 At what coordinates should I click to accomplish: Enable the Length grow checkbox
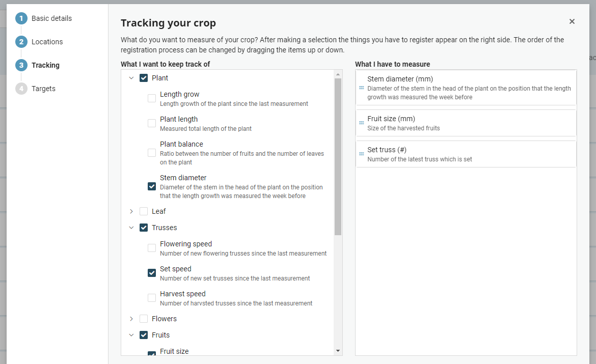click(x=152, y=98)
